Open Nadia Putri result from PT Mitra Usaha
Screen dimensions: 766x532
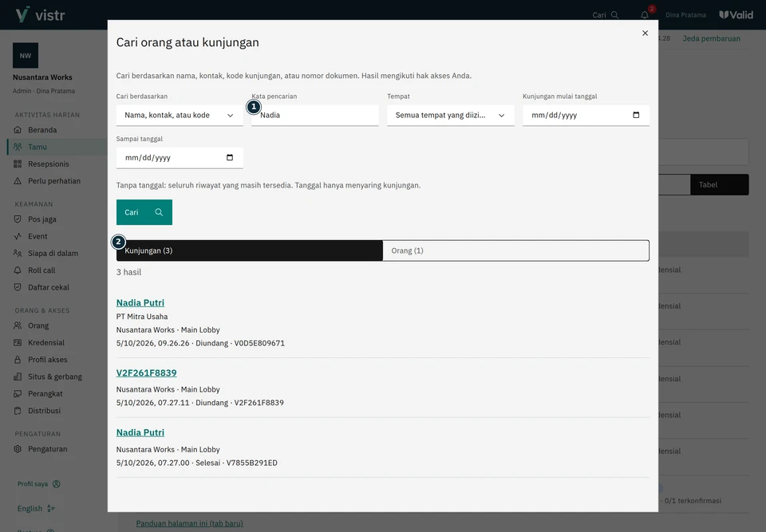(x=140, y=303)
